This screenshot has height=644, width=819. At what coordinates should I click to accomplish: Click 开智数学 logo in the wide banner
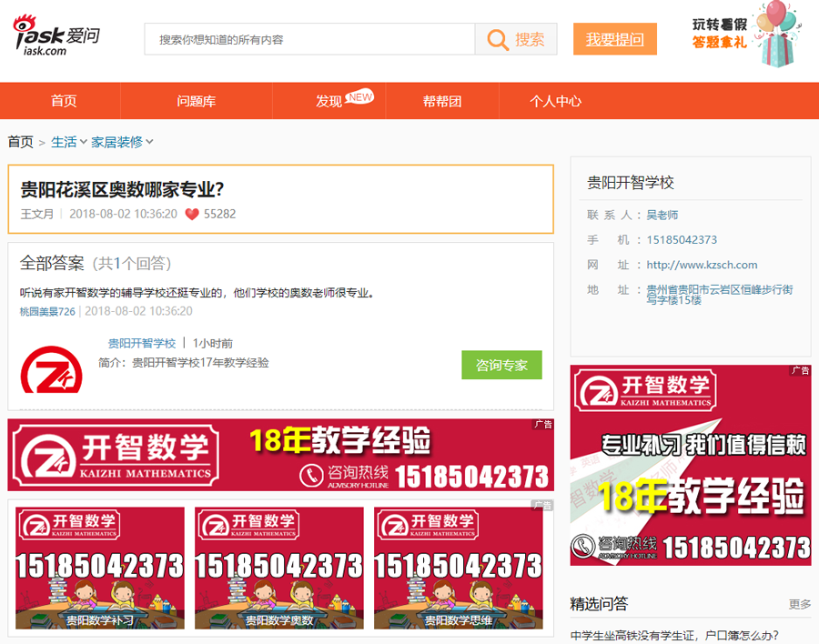[x=116, y=456]
